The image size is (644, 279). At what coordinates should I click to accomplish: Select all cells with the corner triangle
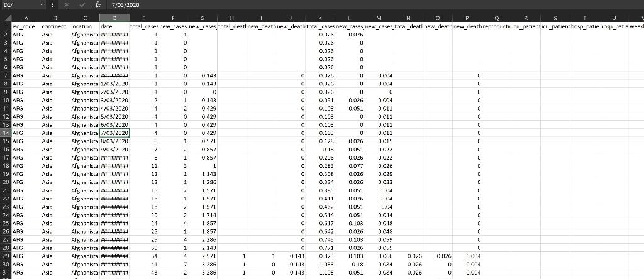pos(6,18)
